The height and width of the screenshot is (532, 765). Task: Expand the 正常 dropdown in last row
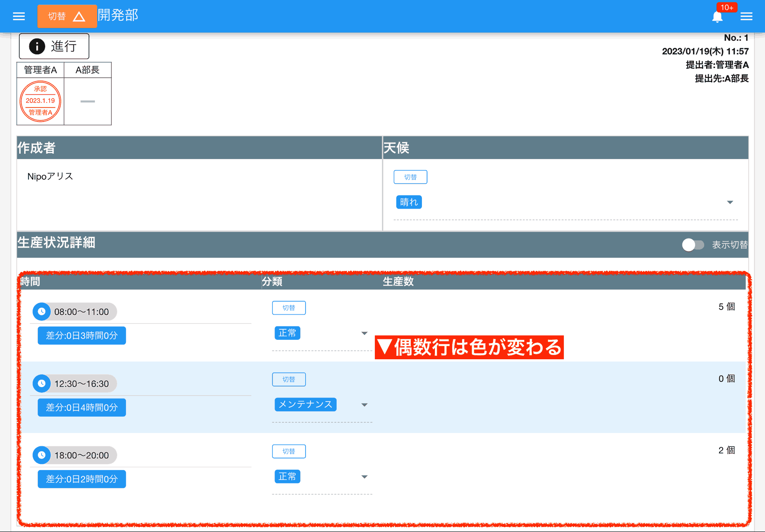coord(364,476)
